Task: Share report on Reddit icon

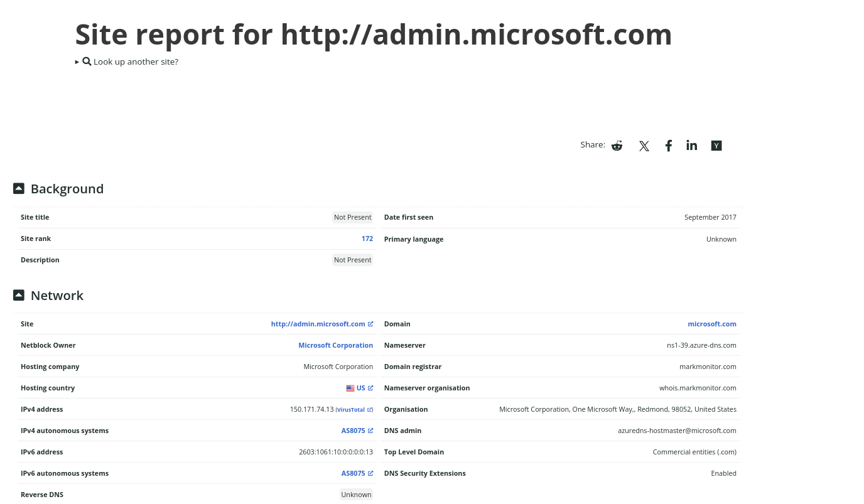Action: 617,146
